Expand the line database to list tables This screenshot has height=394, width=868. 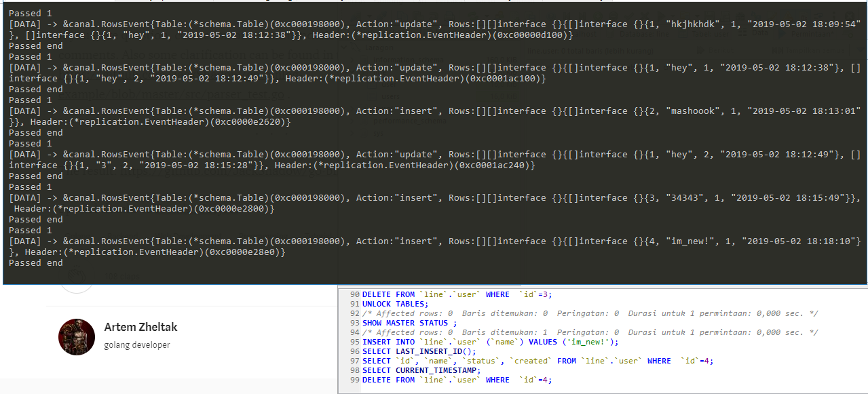tap(351, 72)
